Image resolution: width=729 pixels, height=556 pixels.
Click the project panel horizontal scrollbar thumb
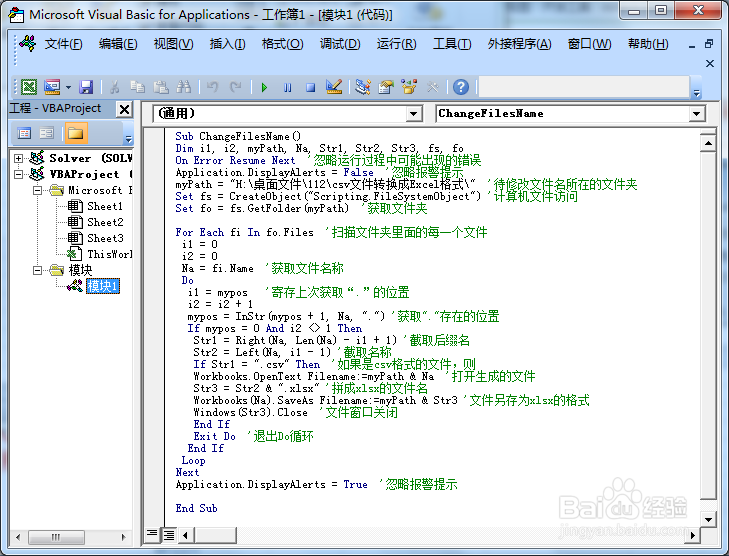coord(56,537)
